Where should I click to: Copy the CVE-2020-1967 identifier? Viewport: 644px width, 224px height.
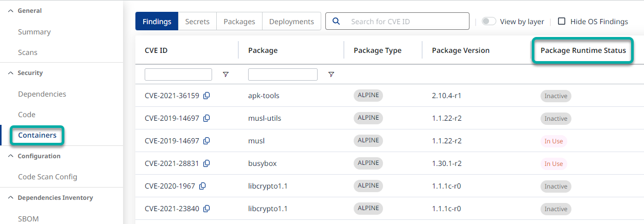click(202, 186)
